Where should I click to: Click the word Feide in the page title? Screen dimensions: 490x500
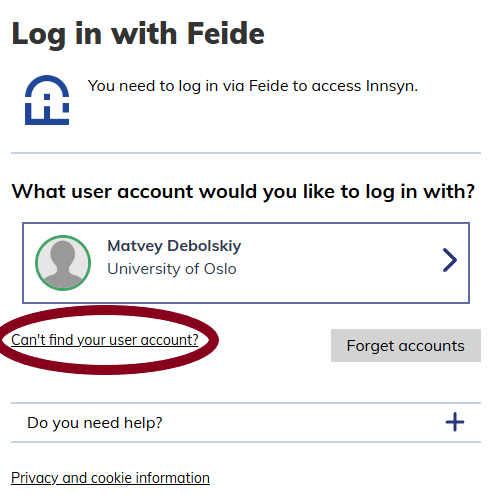(x=226, y=33)
